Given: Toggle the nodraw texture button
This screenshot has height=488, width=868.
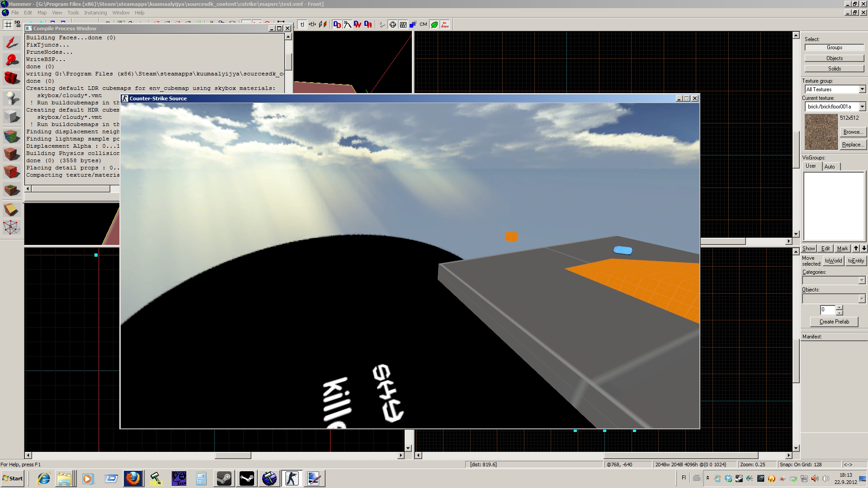Looking at the screenshot, I should (x=445, y=24).
